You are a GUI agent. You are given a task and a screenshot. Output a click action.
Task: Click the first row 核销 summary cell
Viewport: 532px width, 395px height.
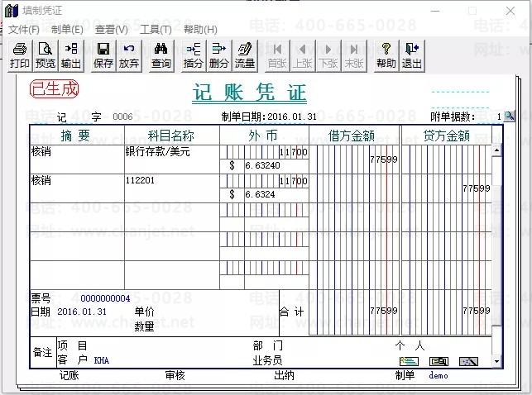pos(77,159)
